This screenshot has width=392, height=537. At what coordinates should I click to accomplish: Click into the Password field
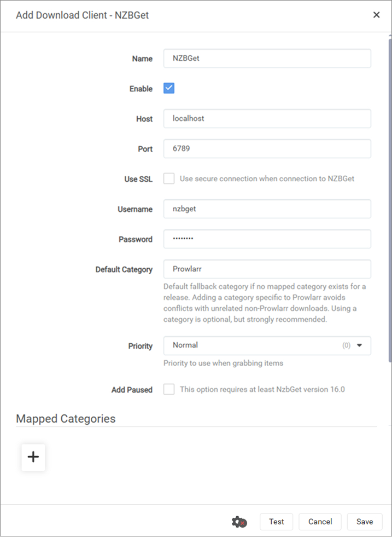pos(267,239)
